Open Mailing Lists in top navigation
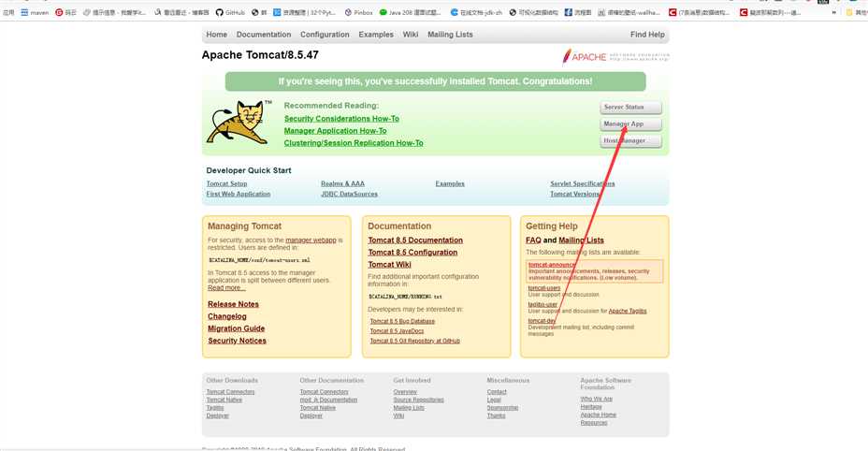This screenshot has width=868, height=451. [450, 35]
